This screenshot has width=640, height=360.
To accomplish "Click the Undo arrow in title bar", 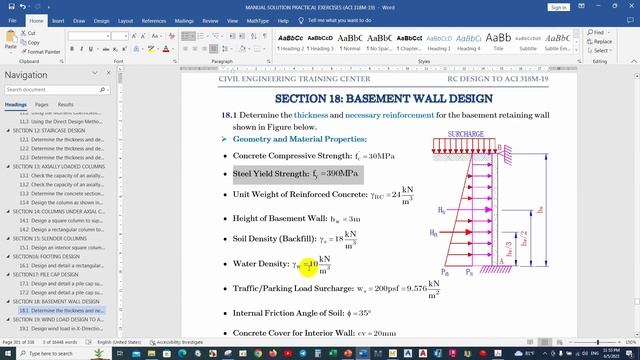I will click(x=23, y=7).
